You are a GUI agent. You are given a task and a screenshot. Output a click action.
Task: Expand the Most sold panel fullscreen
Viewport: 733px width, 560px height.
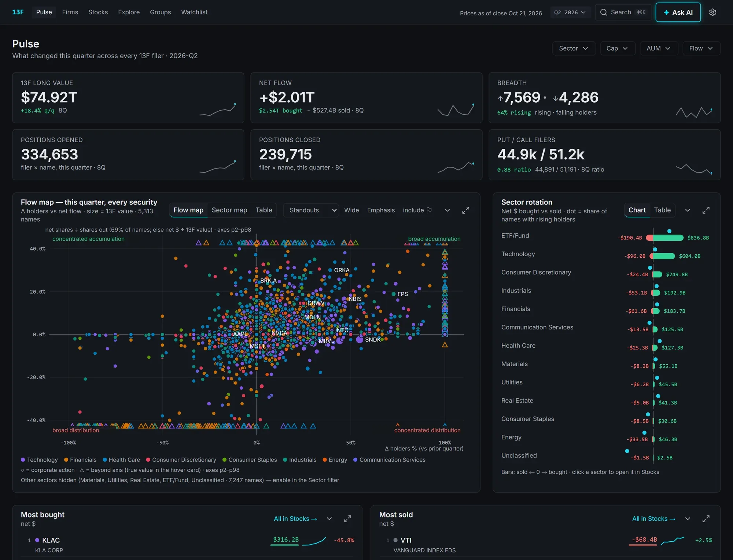click(706, 519)
